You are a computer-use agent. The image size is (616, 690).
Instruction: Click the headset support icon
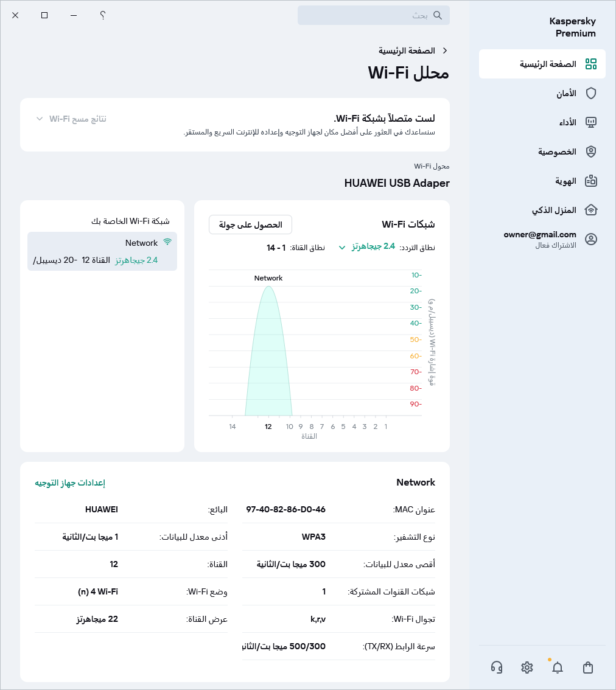[497, 667]
